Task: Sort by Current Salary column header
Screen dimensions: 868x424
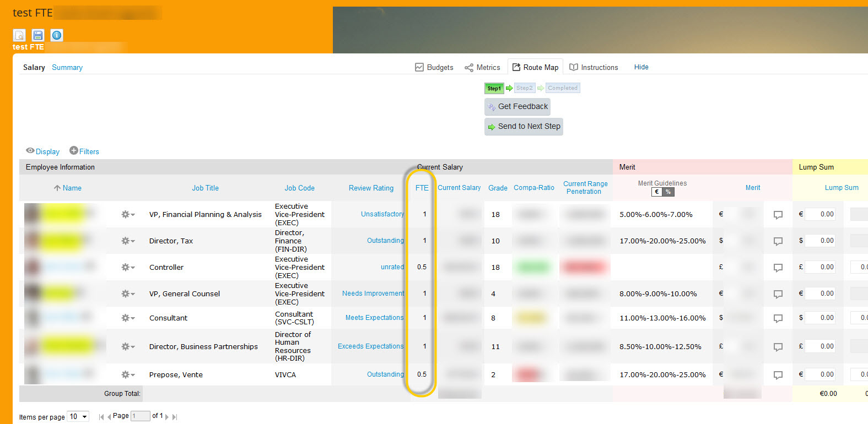Action: (x=459, y=188)
